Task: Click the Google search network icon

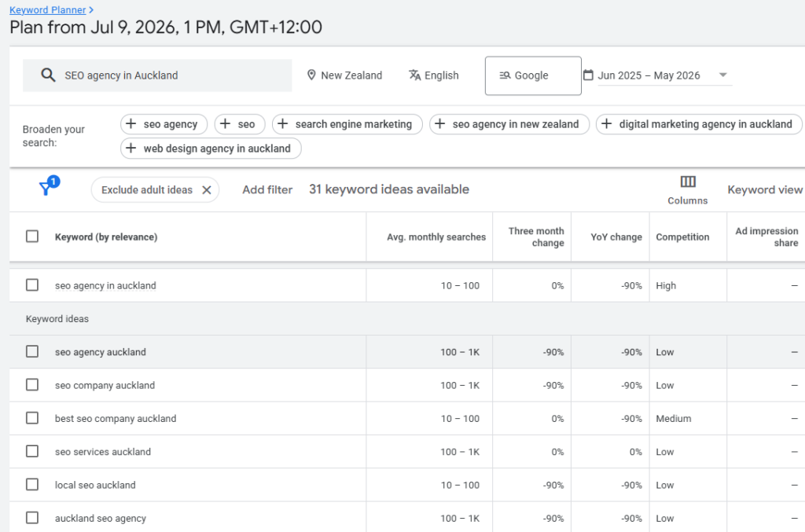Action: click(x=505, y=75)
